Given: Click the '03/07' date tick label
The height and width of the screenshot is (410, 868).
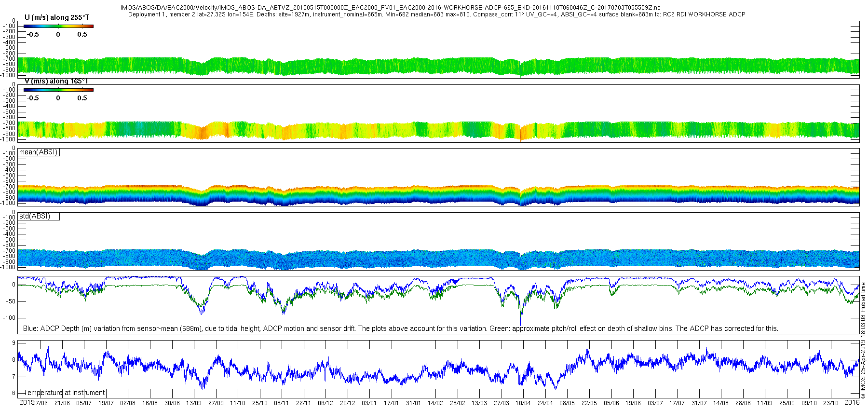Looking at the screenshot, I should coord(655,403).
